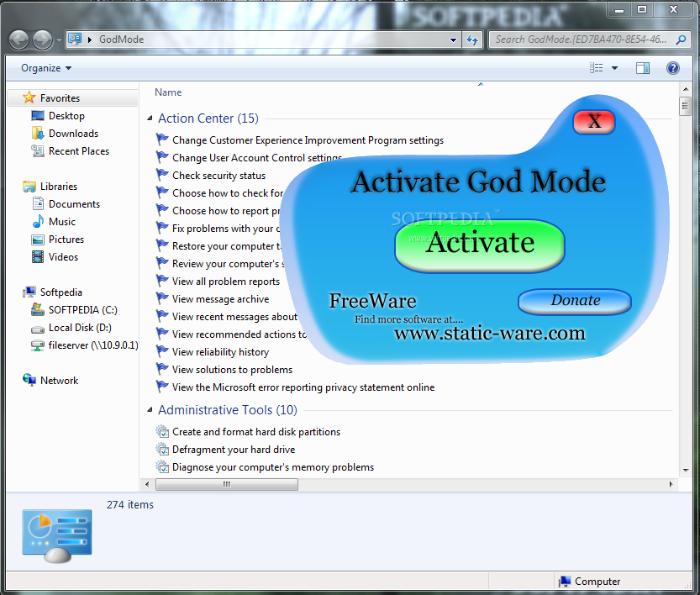Screen dimensions: 700x595
Task: Close the Activate God Mode popup
Action: (x=594, y=122)
